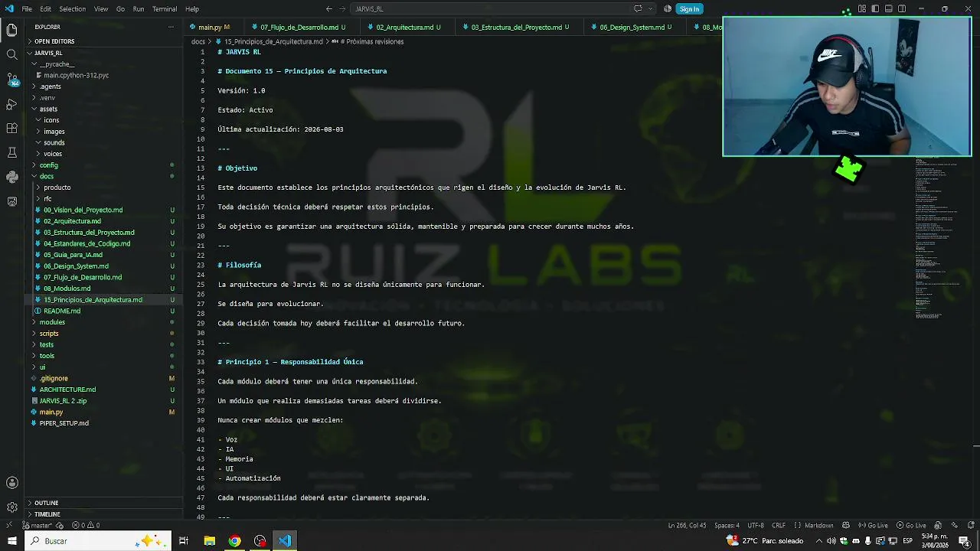Change the CRLF end of line sequence
980x551 pixels.
tap(779, 526)
